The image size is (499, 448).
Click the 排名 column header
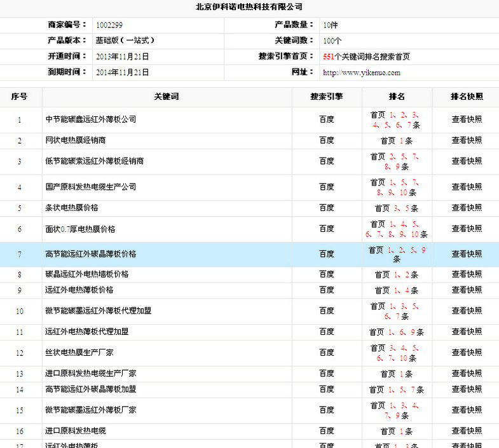click(x=397, y=97)
